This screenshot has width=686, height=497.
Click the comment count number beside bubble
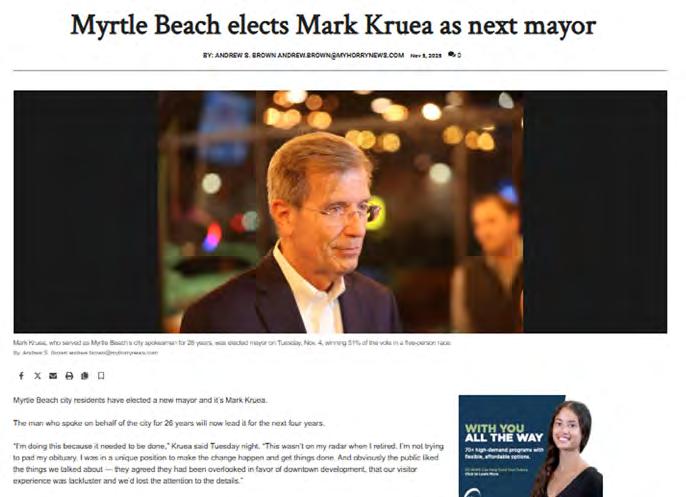(x=459, y=55)
